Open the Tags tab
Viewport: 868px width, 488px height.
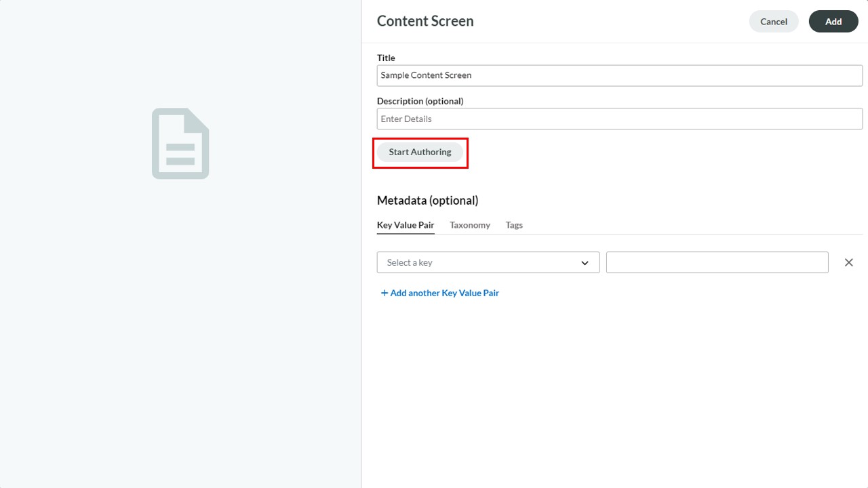click(x=514, y=225)
